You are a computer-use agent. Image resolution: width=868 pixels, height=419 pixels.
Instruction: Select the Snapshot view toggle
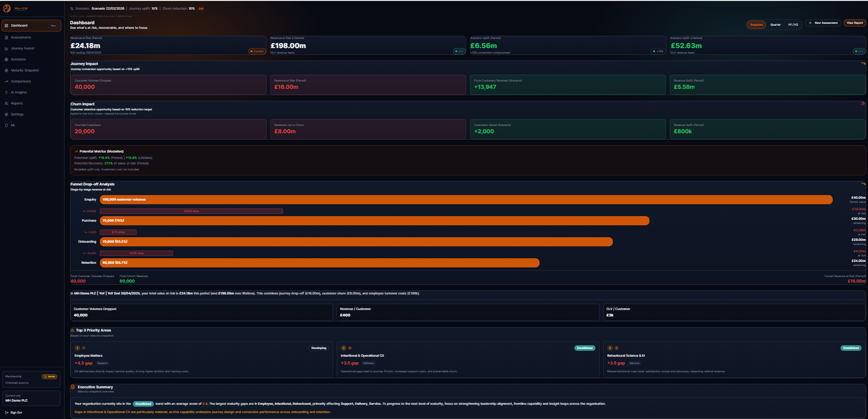756,25
